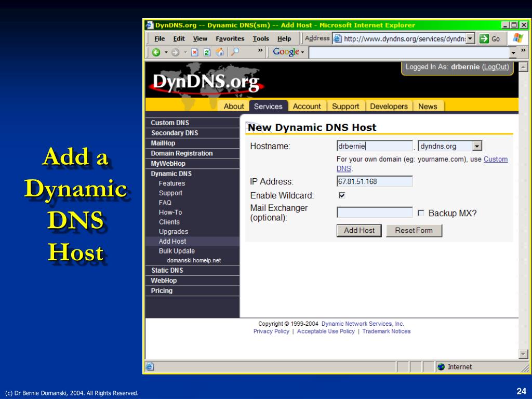
Task: Open the How-To sidebar link
Action: (x=170, y=212)
